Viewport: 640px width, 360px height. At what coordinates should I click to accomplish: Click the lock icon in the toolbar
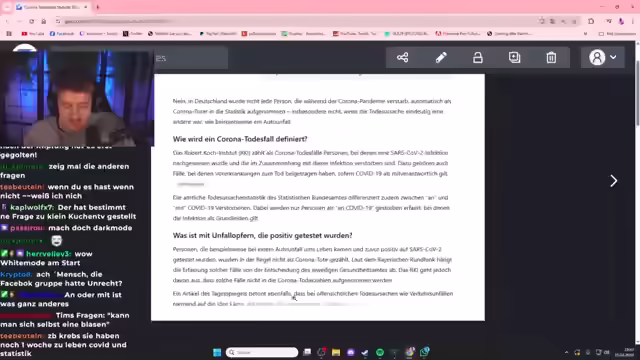(x=478, y=58)
